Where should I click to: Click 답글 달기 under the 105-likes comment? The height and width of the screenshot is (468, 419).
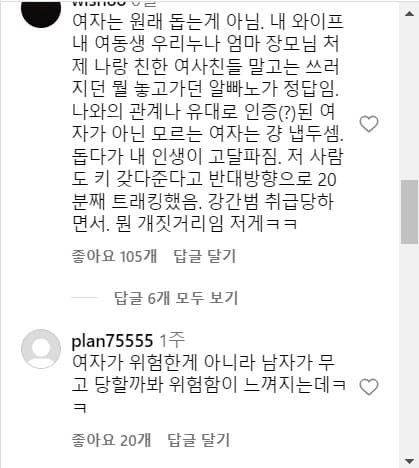coord(205,256)
